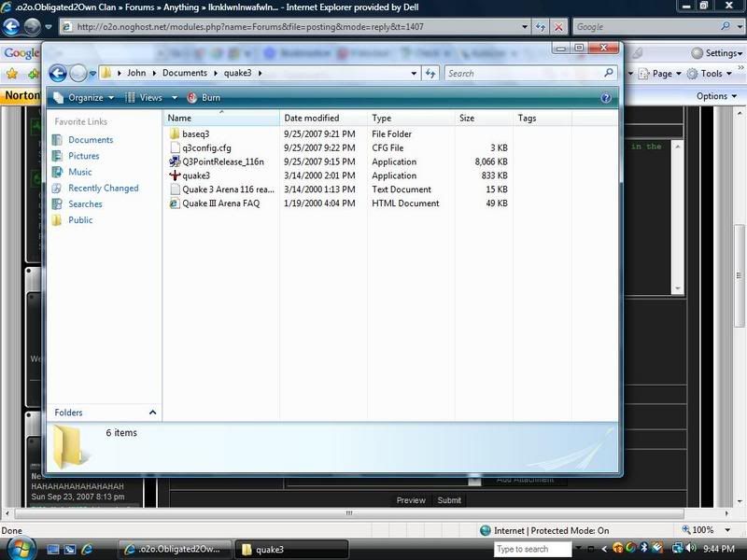Click the 8,066 KB size cell

[x=491, y=161]
